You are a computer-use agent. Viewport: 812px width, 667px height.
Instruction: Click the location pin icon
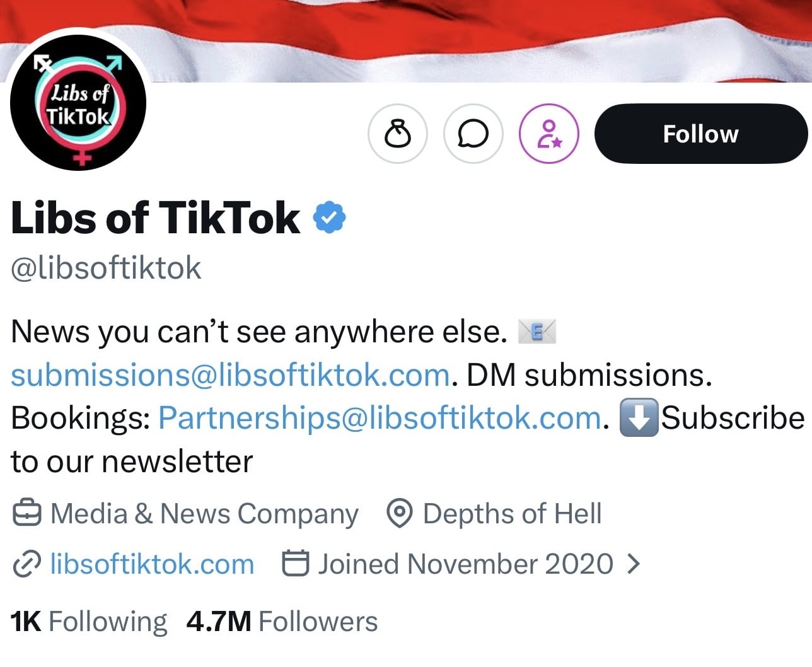point(399,513)
